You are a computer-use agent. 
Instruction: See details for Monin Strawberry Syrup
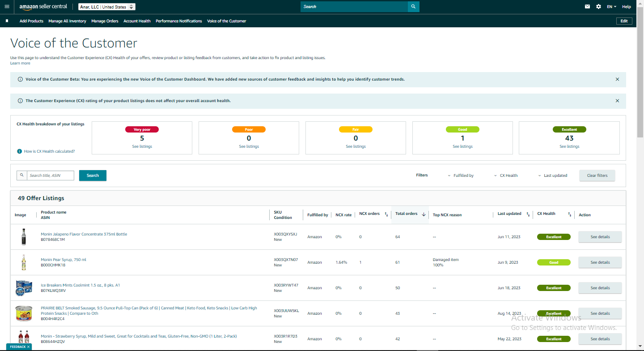[x=600, y=339]
